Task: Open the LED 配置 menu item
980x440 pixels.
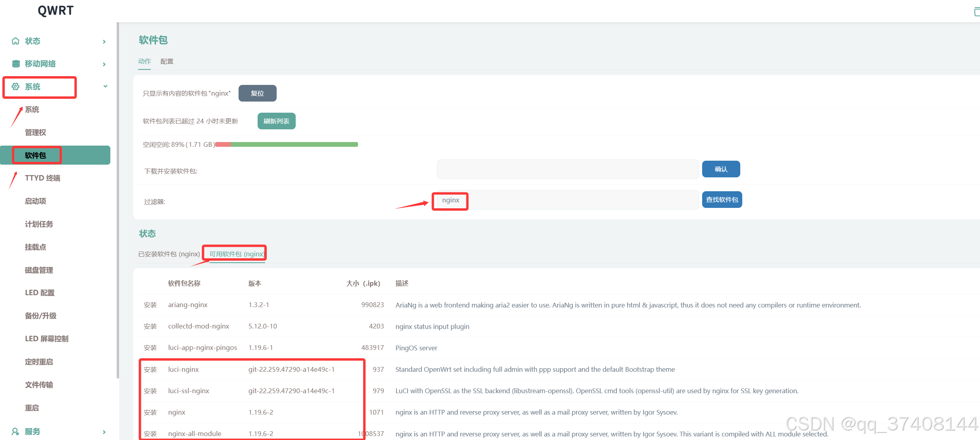Action: [x=40, y=293]
